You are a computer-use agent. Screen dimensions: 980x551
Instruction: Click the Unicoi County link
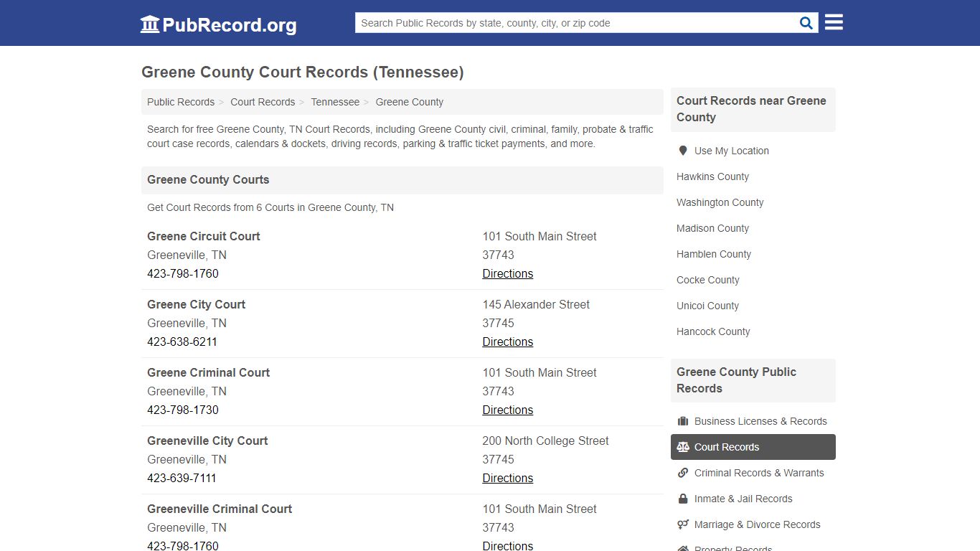[707, 306]
